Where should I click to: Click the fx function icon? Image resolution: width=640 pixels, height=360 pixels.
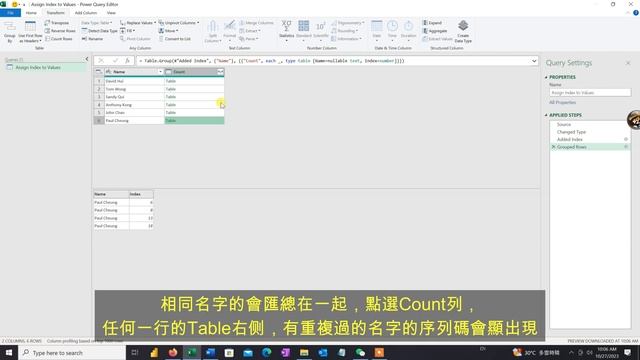(127, 61)
